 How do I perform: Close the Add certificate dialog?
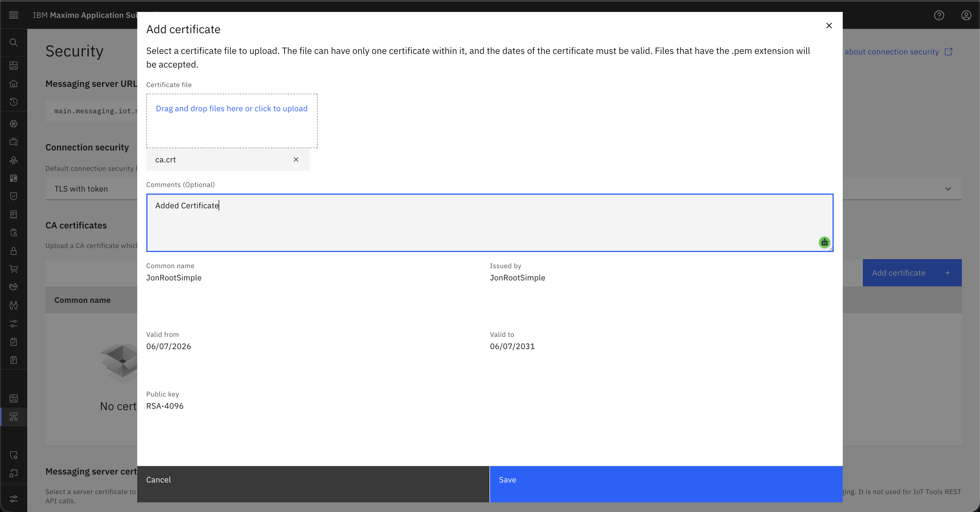tap(829, 26)
